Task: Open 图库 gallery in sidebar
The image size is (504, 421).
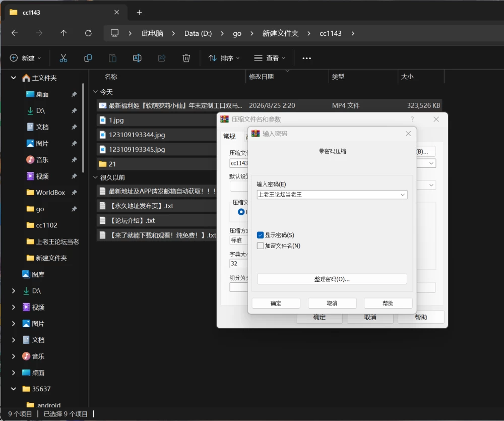Action: 33,274
